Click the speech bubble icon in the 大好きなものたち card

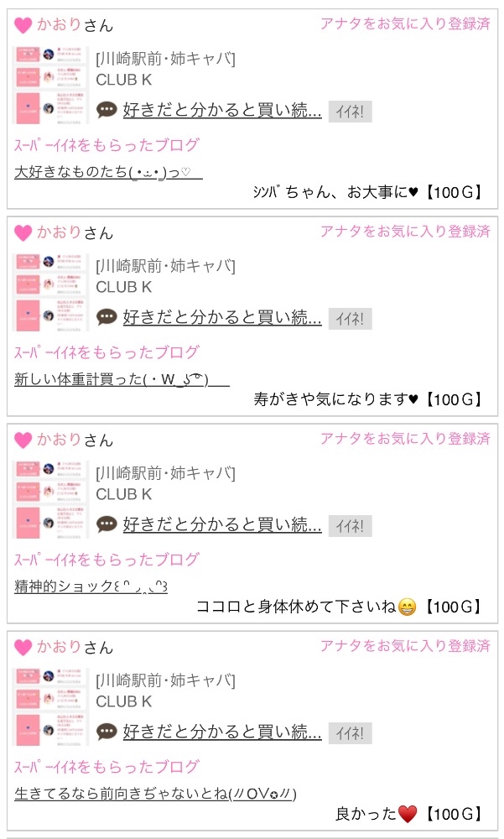coord(107,110)
